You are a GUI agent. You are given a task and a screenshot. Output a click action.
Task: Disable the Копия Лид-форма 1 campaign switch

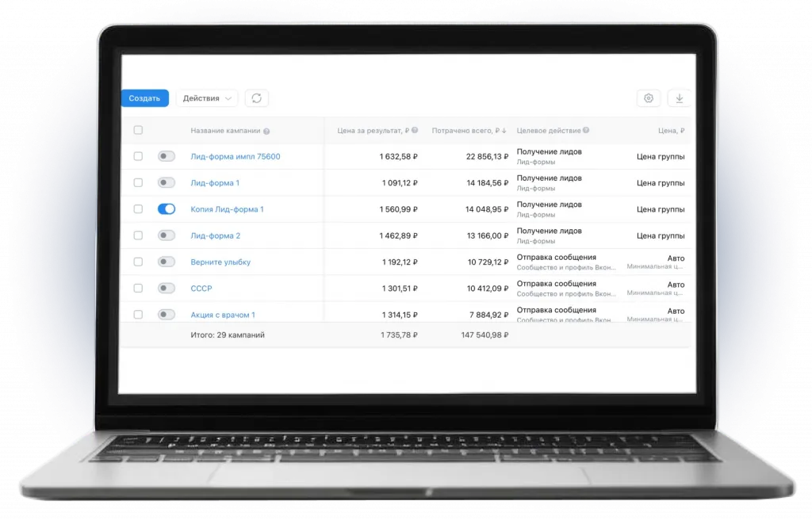(x=167, y=208)
